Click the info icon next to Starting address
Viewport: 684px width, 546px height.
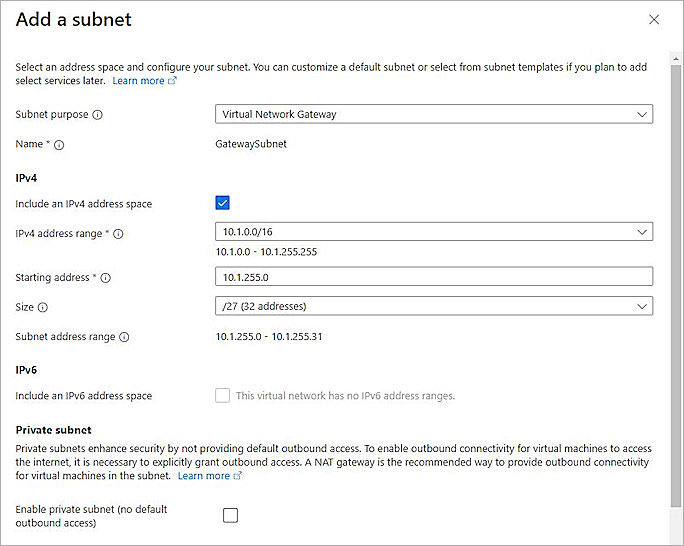[106, 278]
